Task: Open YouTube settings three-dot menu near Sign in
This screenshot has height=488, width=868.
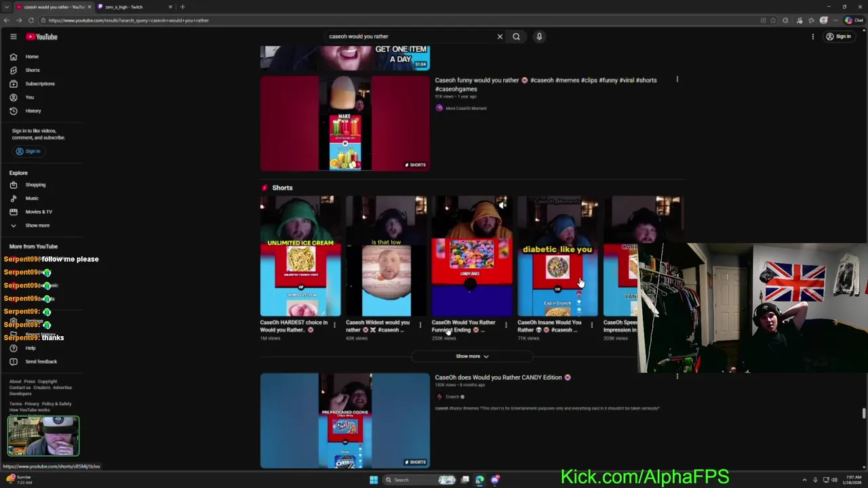Action: click(x=812, y=37)
